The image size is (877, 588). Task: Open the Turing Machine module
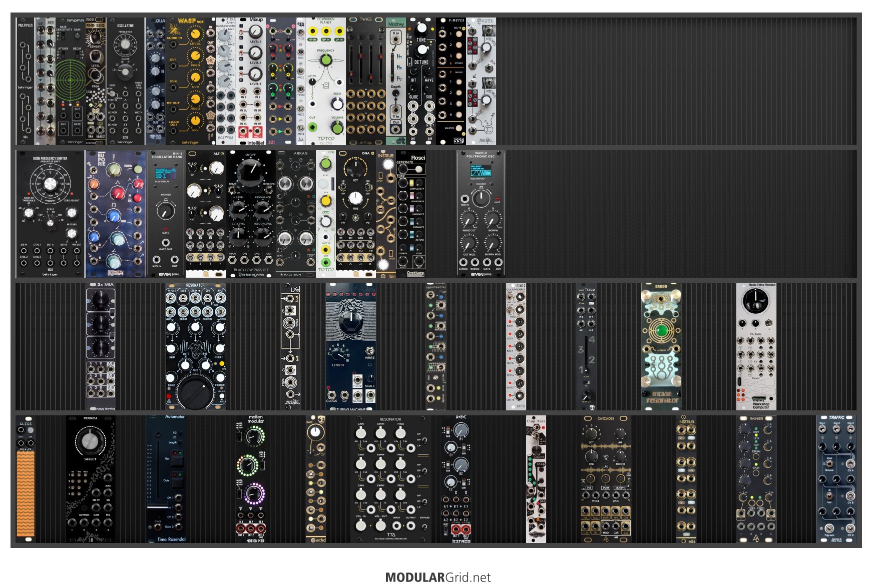351,347
